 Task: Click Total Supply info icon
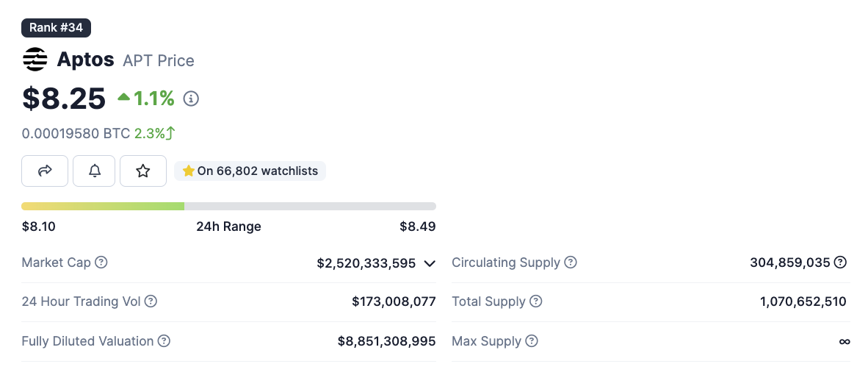[x=536, y=301]
